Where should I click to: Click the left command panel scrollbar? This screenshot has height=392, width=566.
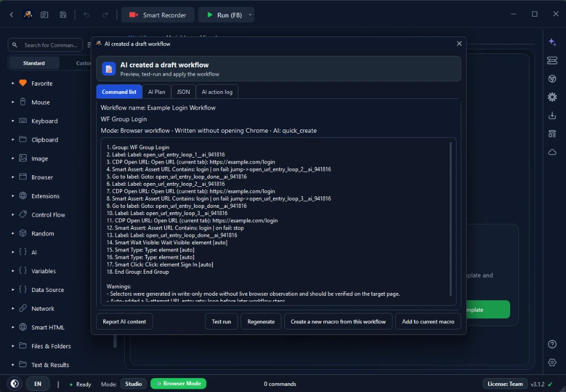click(115, 341)
